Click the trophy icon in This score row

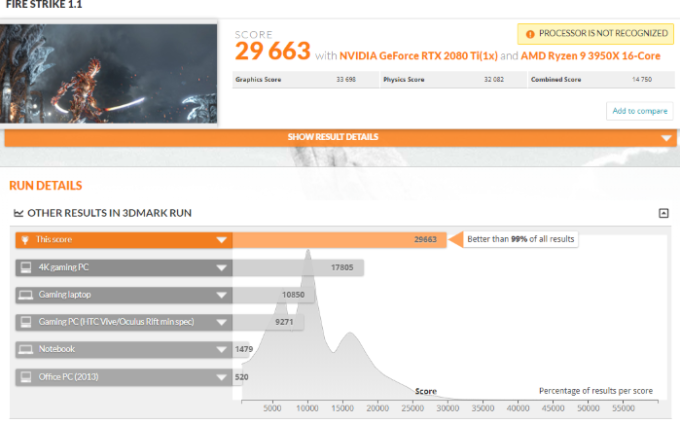25,240
